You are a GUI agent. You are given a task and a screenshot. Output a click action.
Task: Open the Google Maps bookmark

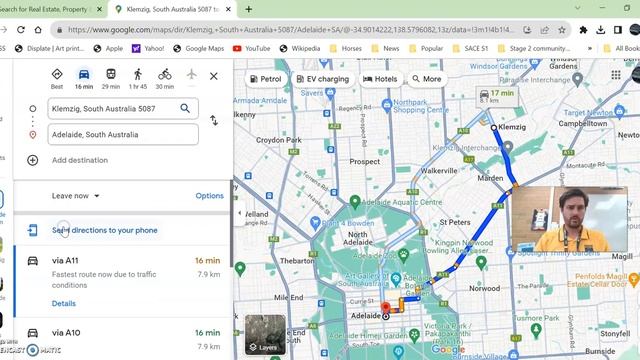[199, 49]
